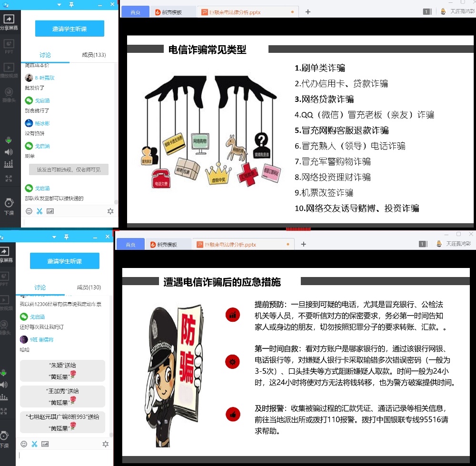Expand dropdown arrow in bottom window title bar
The image size is (476, 466).
[53, 237]
